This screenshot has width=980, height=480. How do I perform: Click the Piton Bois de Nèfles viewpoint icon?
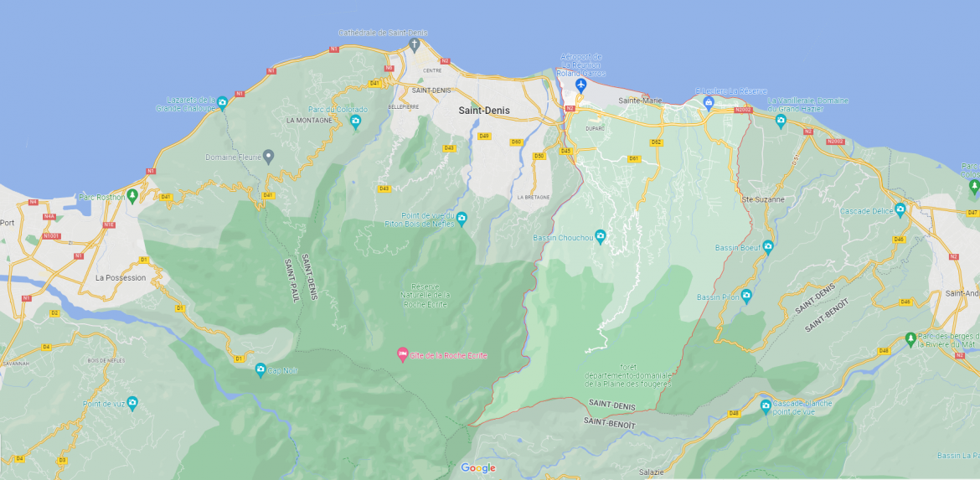461,218
